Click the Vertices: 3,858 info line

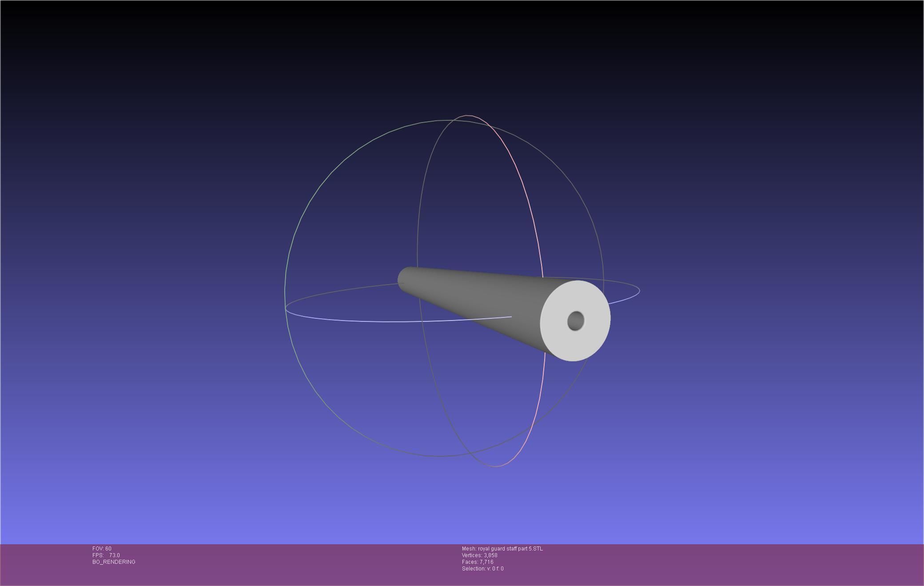pos(479,555)
